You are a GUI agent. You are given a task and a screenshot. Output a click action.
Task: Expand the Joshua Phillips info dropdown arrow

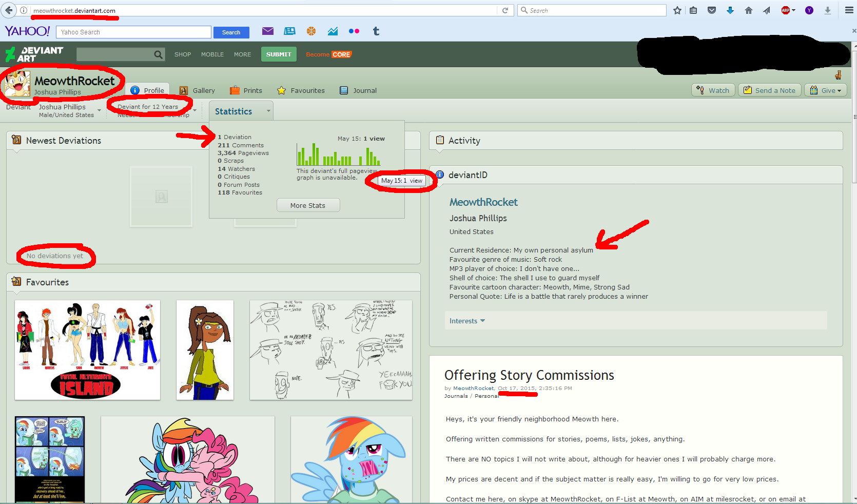(99, 110)
